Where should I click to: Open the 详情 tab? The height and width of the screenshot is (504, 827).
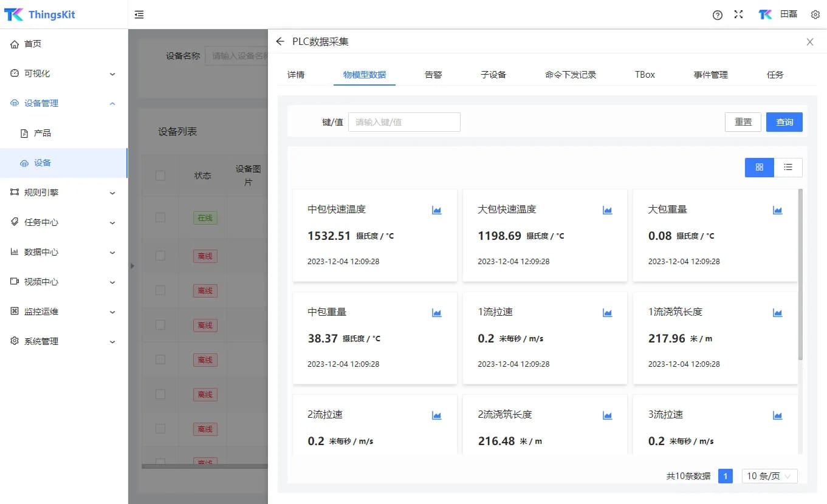pos(296,74)
